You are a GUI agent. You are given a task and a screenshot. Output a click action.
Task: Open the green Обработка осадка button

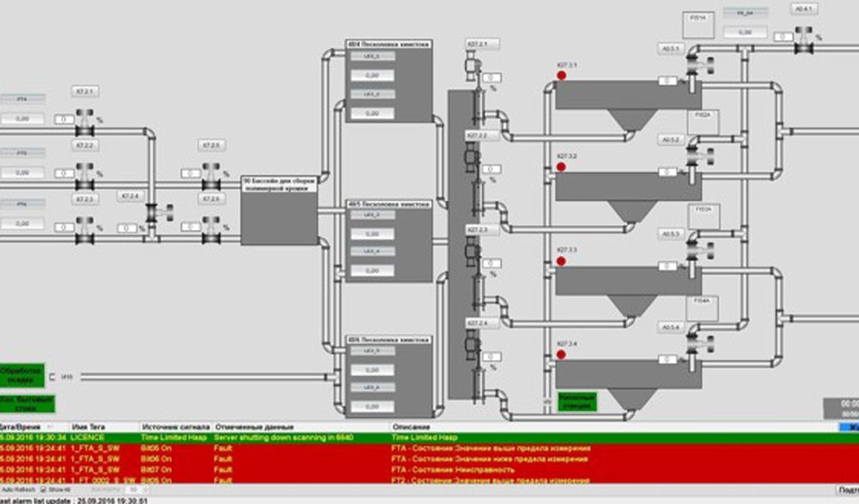[21, 375]
